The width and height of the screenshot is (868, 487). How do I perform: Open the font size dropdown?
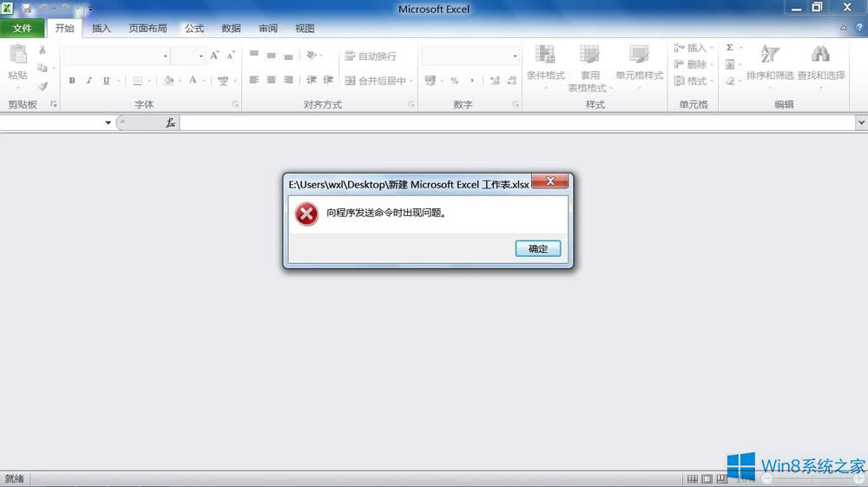point(201,56)
